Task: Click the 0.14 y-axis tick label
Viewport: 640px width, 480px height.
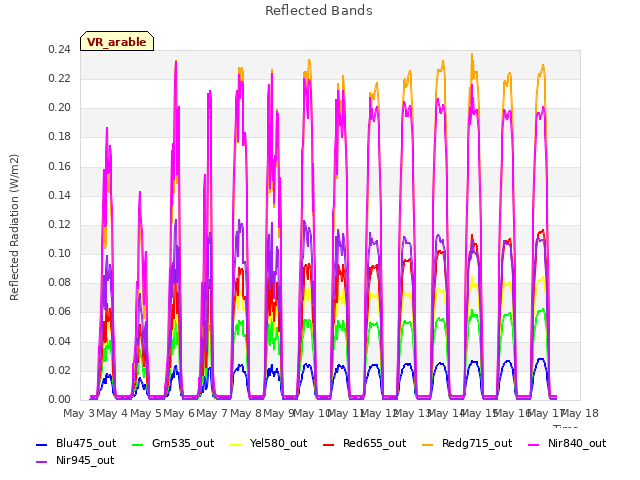Action: (60, 196)
